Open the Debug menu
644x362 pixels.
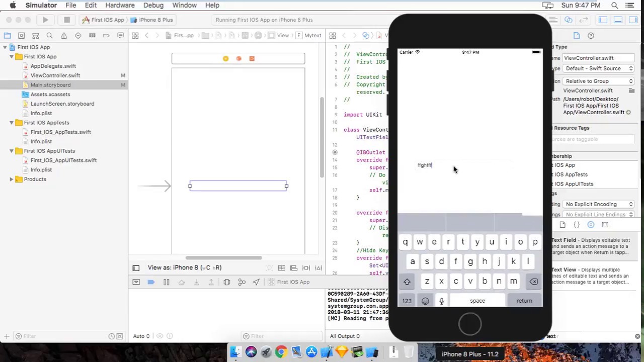coord(153,5)
